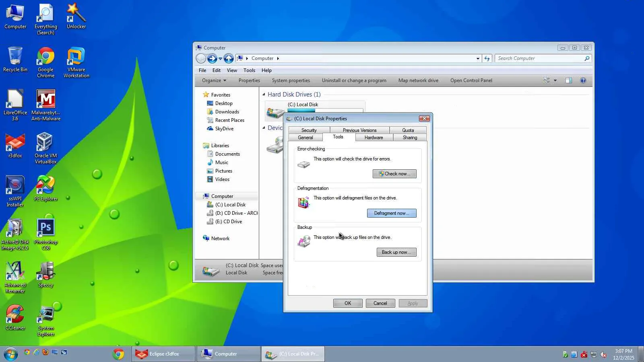
Task: Click Uninstall or change a program
Action: click(354, 80)
